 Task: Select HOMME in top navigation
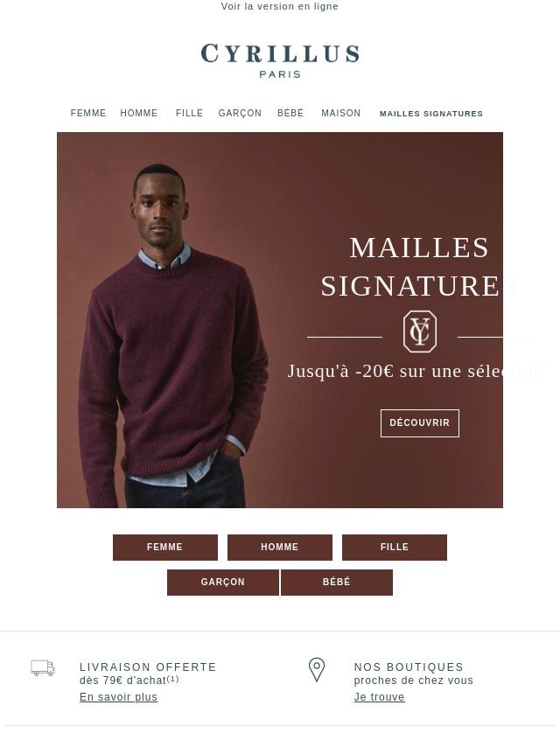pyautogui.click(x=139, y=114)
